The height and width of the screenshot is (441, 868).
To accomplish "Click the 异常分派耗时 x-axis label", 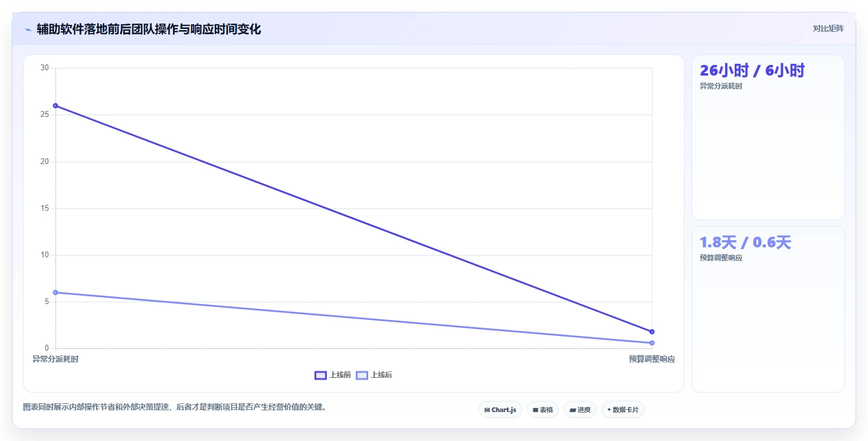I will point(55,359).
